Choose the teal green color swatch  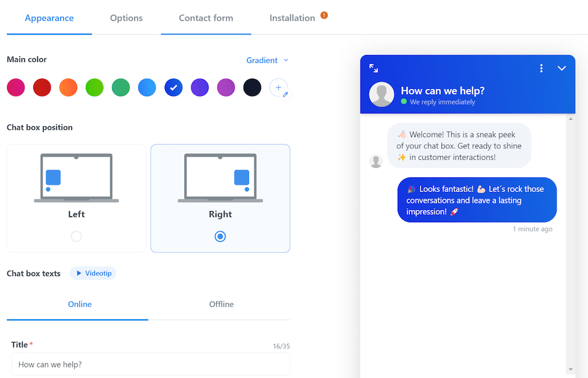[121, 87]
